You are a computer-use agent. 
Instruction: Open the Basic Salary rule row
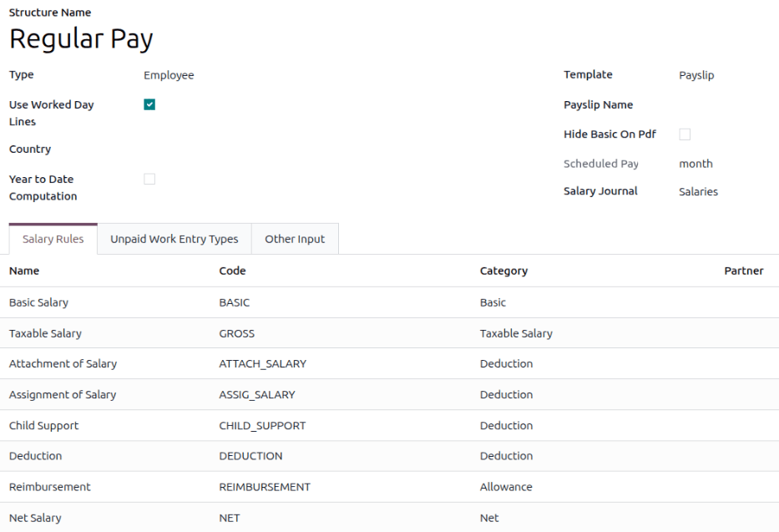pos(389,302)
